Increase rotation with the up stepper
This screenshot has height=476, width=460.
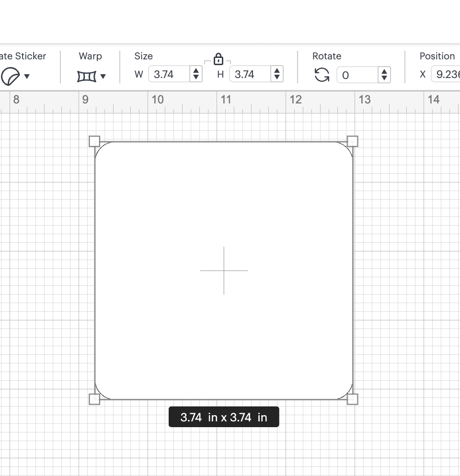[384, 72]
